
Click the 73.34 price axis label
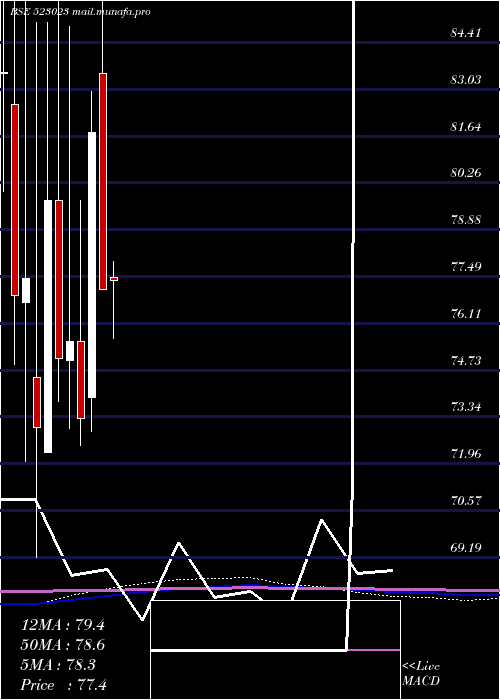(466, 407)
